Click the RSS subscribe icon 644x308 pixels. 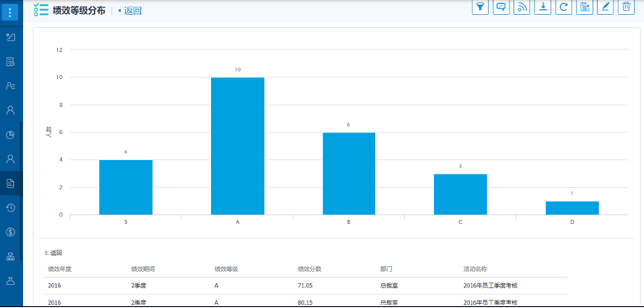tap(522, 7)
